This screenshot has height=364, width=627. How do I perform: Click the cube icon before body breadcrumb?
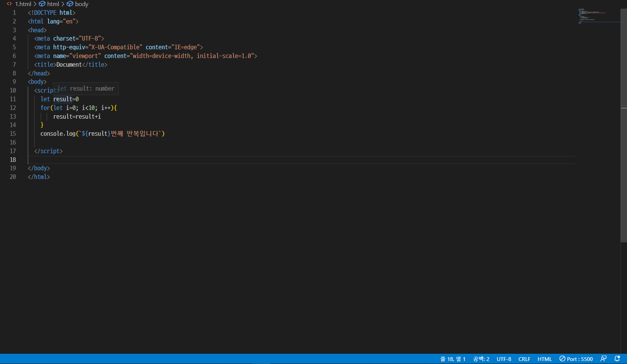tap(70, 4)
